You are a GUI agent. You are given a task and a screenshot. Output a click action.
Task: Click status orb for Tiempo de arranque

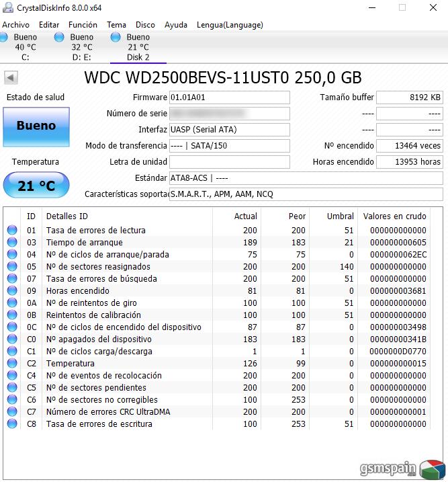tap(12, 242)
